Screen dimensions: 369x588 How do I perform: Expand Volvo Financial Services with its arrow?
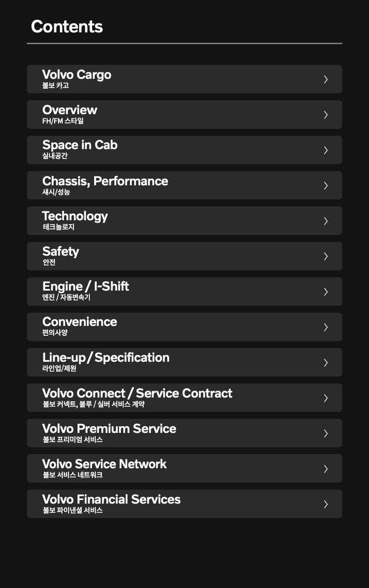326,504
